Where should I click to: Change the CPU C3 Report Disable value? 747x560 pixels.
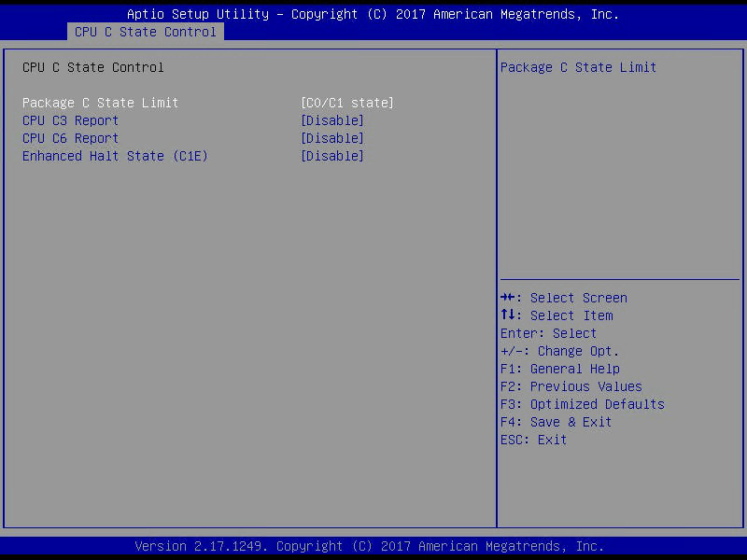pos(331,120)
